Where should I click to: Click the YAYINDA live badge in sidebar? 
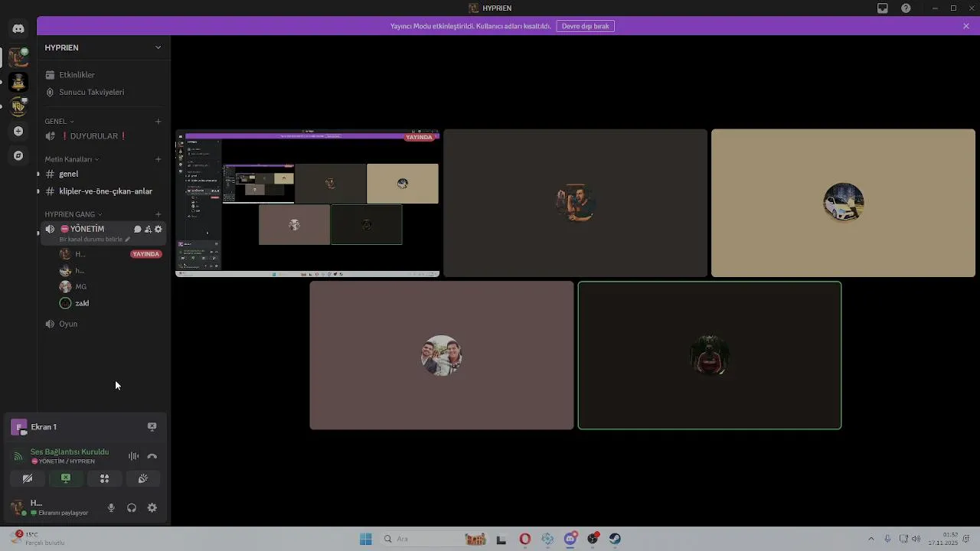tap(146, 254)
